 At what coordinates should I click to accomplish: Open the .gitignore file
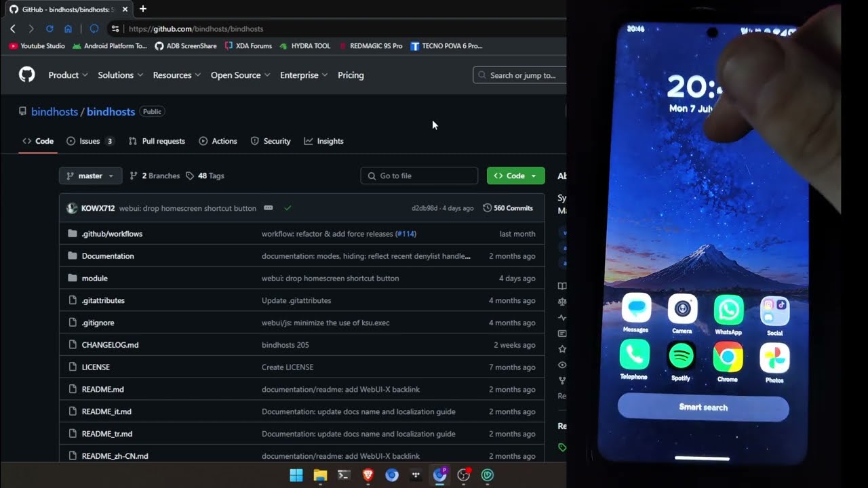(98, 323)
